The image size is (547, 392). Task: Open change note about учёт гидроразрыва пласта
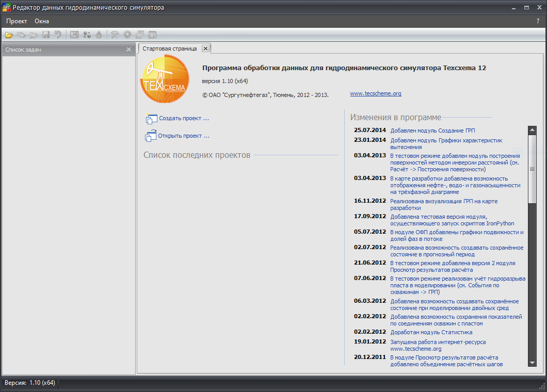(x=458, y=285)
